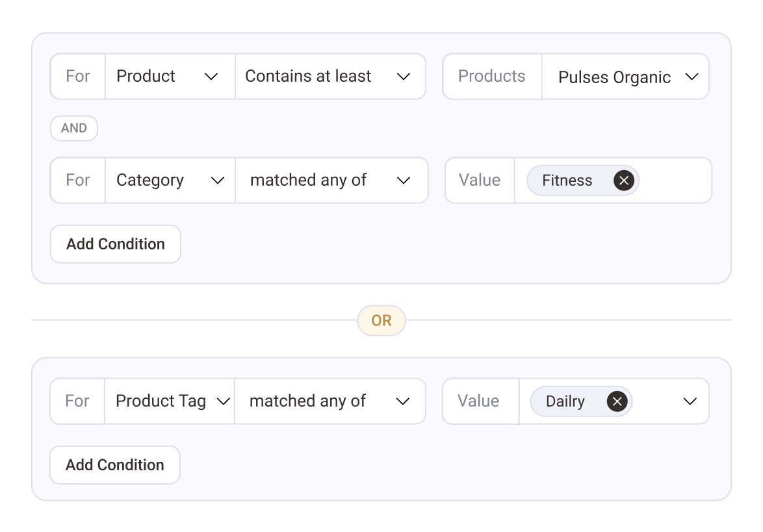Remove the Fitness tag chip

623,181
